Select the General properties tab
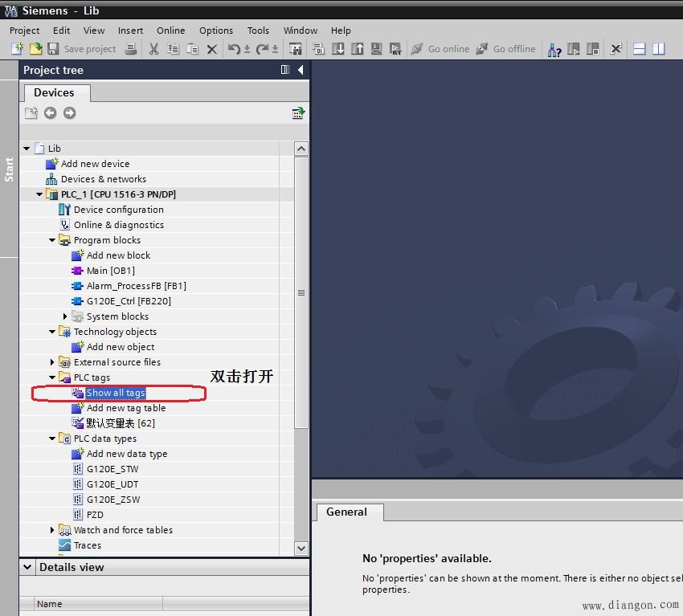This screenshot has width=683, height=616. [x=350, y=512]
